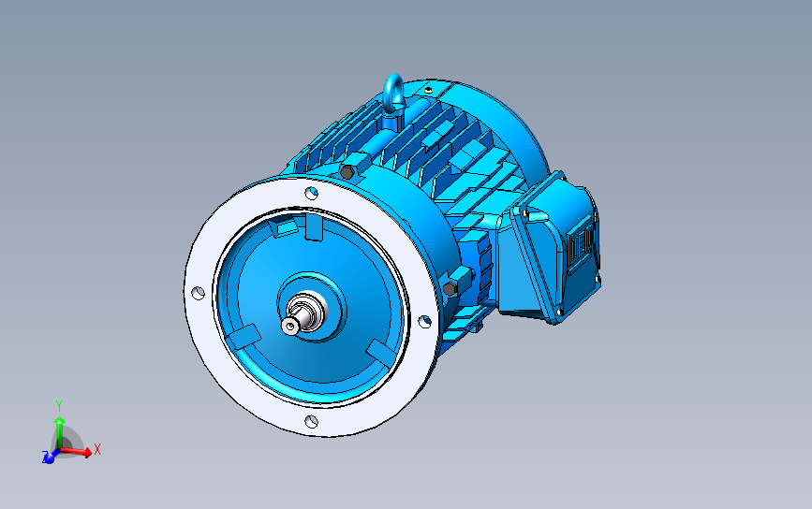The image size is (812, 509).
Task: Click the blue Z axis of triad
Action: (x=49, y=457)
